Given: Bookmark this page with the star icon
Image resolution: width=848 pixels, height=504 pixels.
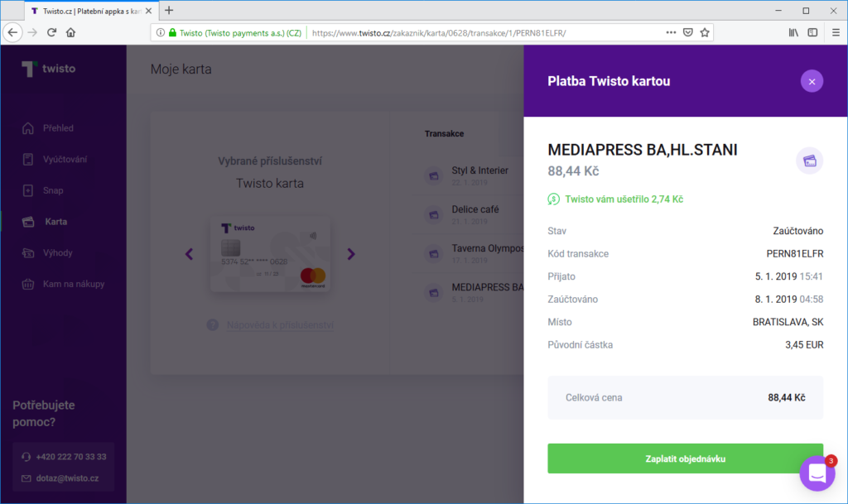Looking at the screenshot, I should pyautogui.click(x=705, y=32).
